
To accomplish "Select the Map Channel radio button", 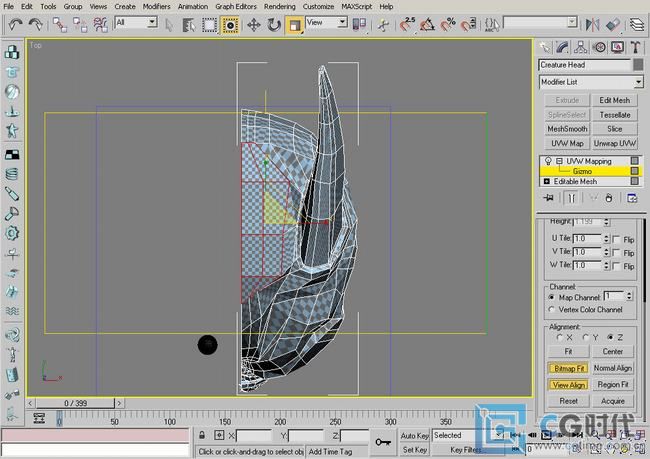I will [552, 297].
